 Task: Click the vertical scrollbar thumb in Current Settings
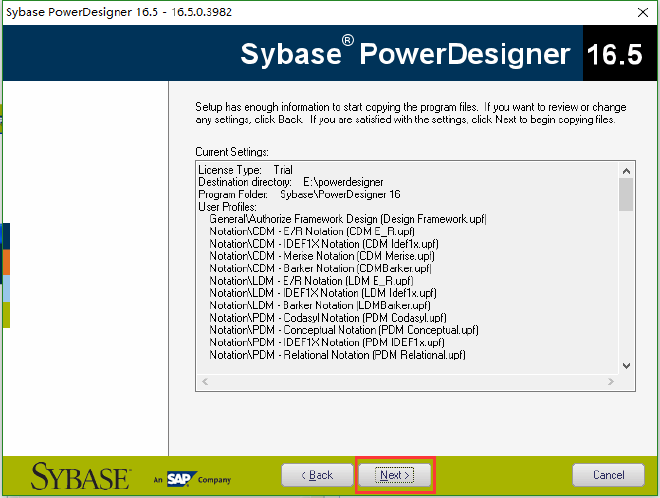coord(626,194)
